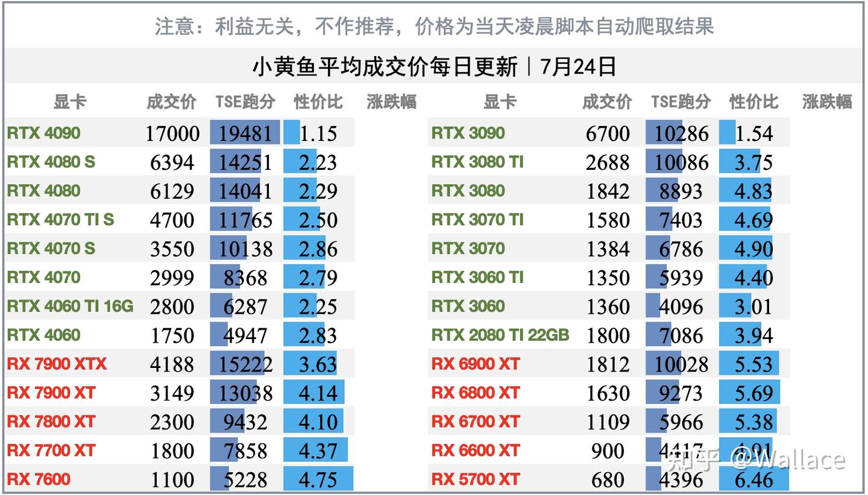Click the RX 6700 XT card name
Viewport: 868px width, 495px height.
[476, 422]
